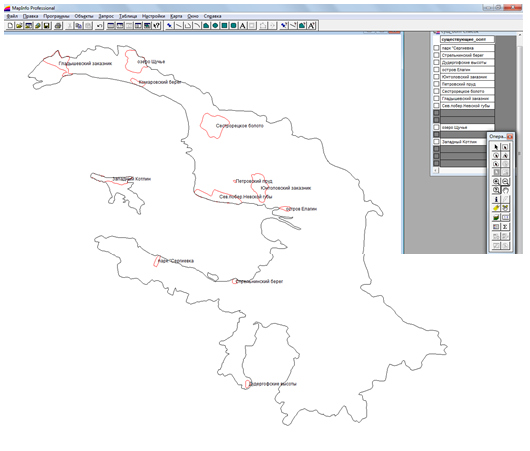Viewport: 530px width, 451px height.
Task: Open the Text Style icon
Action: click(311, 25)
